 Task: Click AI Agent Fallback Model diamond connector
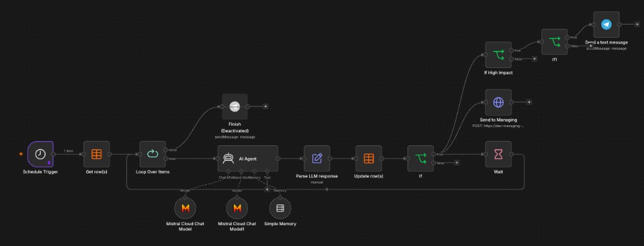(x=241, y=172)
